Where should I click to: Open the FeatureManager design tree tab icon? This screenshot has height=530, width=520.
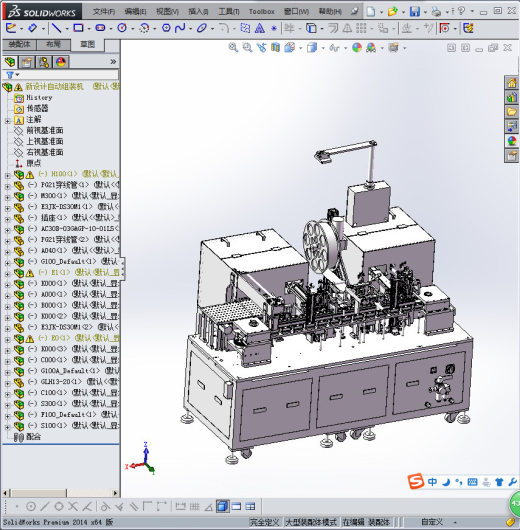[x=10, y=62]
